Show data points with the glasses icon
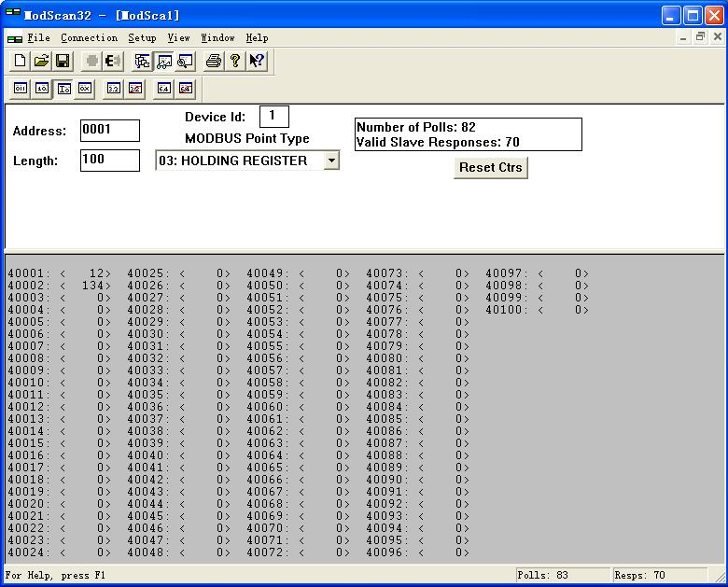 pyautogui.click(x=164, y=61)
